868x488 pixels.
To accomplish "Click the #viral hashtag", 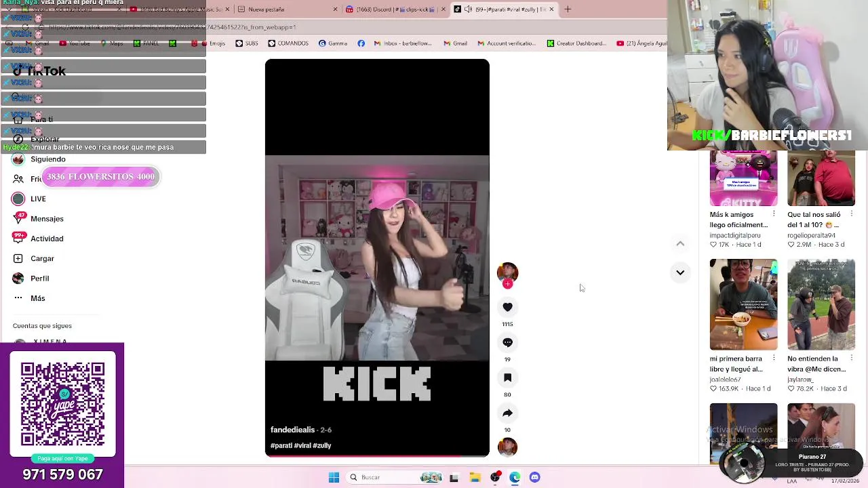I will click(302, 445).
